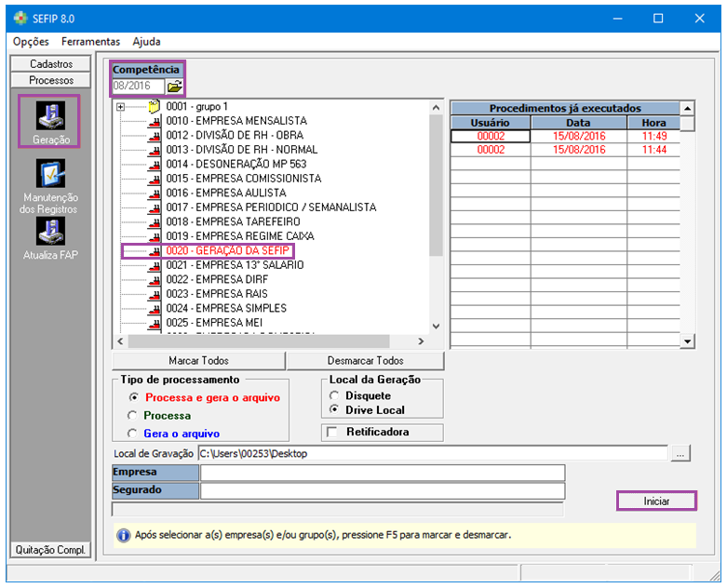Click factory icon beside 0017 EMPRESA PERIODICO
The height and width of the screenshot is (588, 727).
(155, 207)
